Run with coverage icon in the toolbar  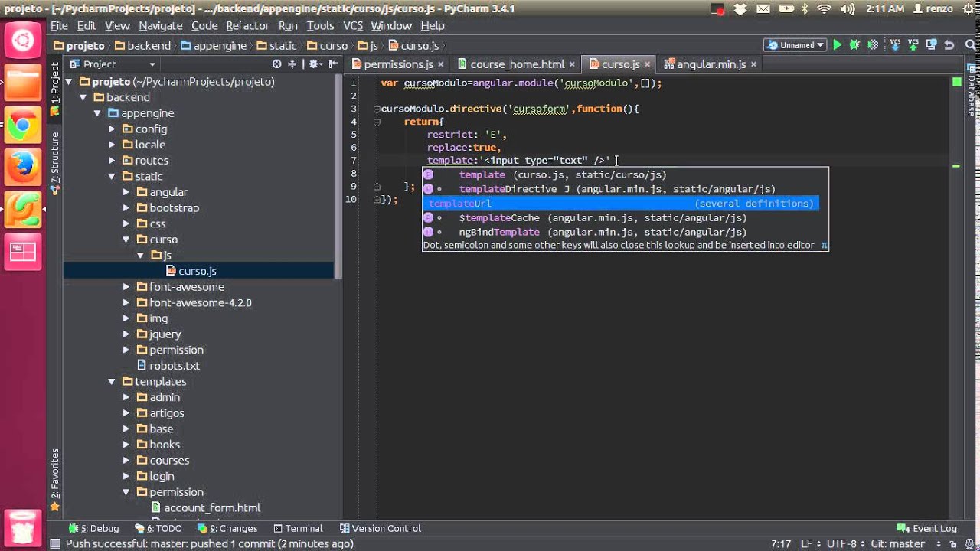[x=873, y=45]
